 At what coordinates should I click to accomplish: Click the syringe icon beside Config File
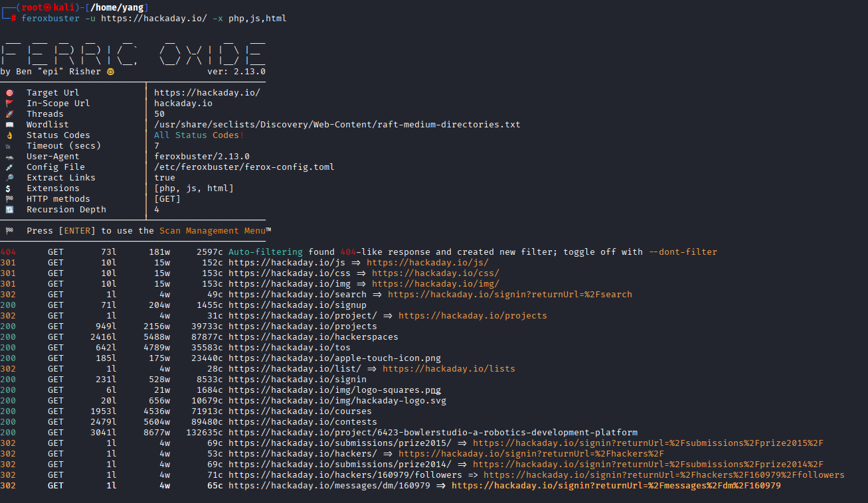9,167
